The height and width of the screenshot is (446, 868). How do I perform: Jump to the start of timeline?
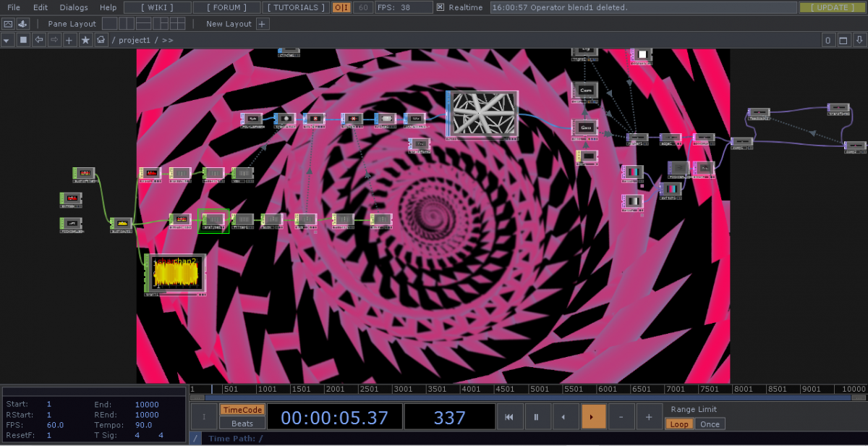[x=509, y=417]
